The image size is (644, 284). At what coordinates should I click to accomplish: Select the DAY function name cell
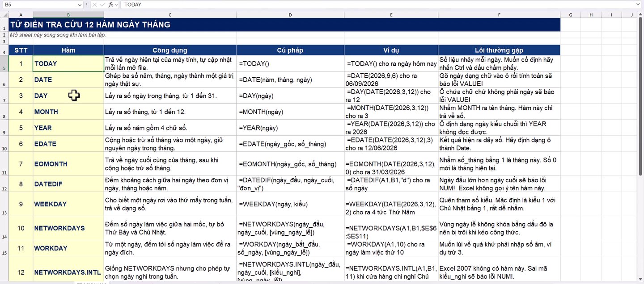coord(68,96)
